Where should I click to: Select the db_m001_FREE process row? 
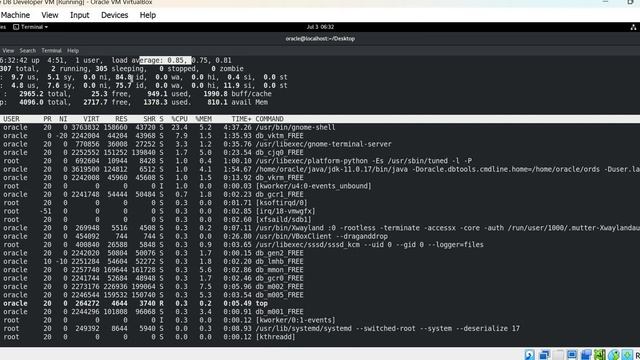[320, 311]
